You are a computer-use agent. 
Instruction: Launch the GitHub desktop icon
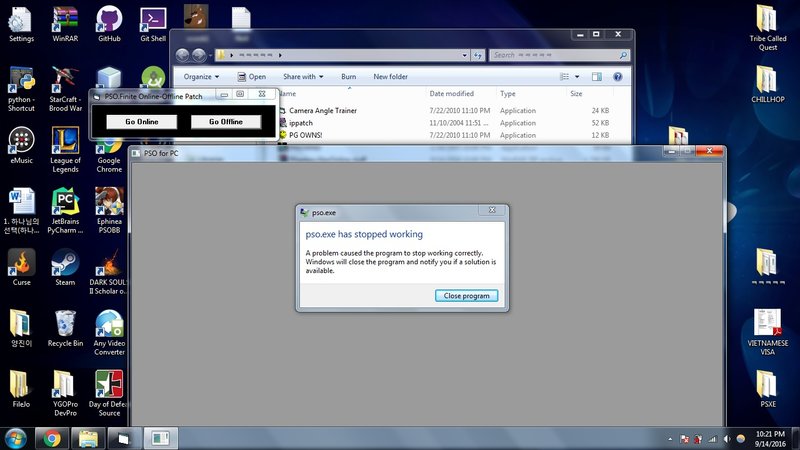point(109,24)
